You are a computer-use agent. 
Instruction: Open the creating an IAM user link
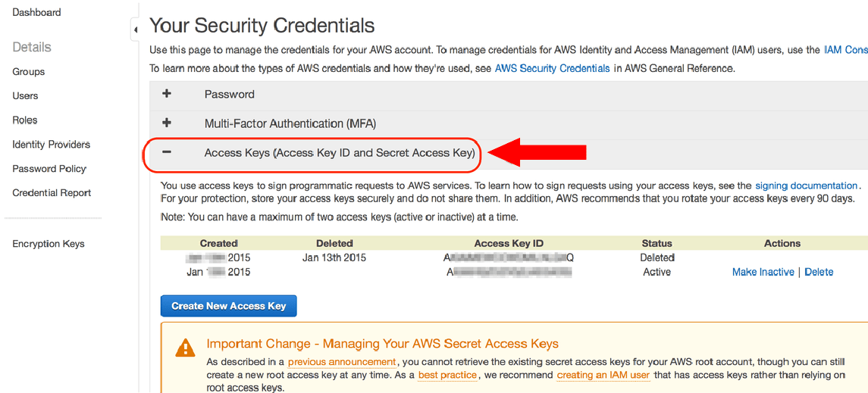(603, 376)
